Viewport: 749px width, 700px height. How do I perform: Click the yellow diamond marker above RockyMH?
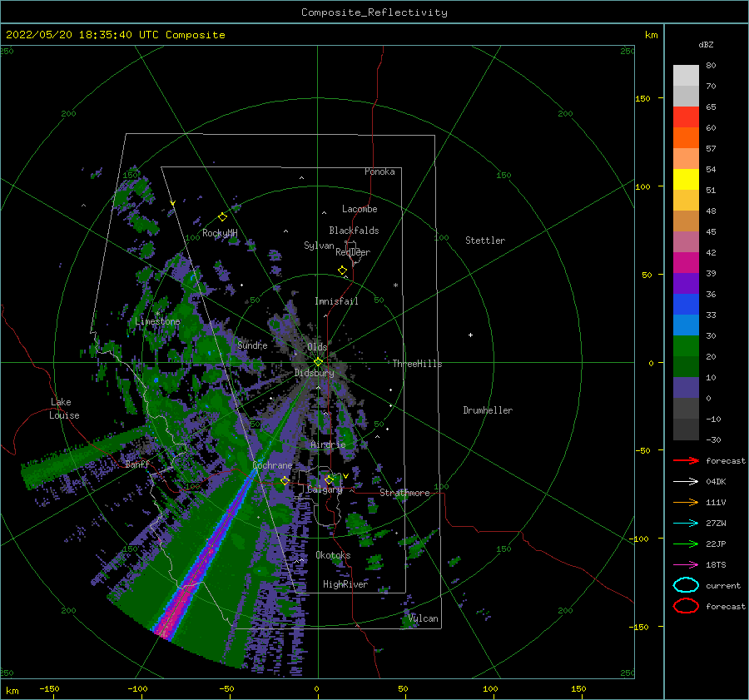(222, 217)
